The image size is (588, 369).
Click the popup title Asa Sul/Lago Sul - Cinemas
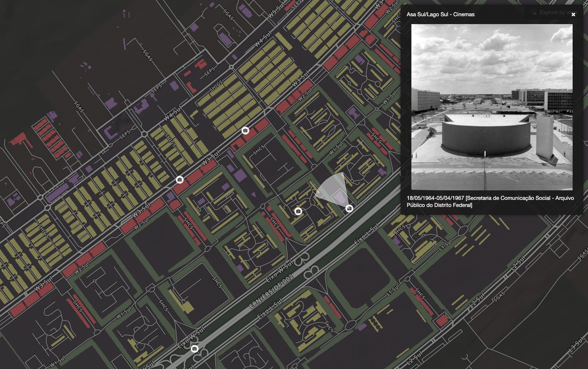[x=440, y=15]
